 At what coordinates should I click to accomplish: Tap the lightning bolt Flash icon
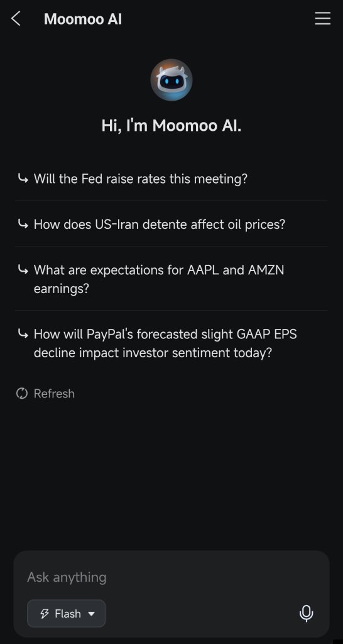click(45, 614)
